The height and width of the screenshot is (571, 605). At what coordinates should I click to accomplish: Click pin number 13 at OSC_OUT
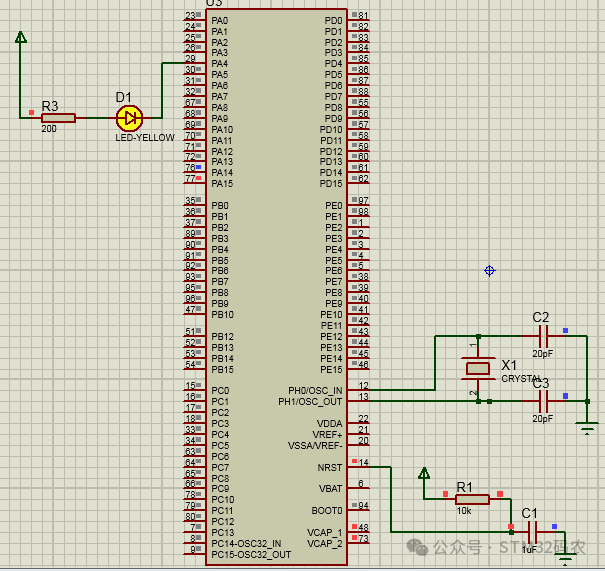[x=363, y=397]
